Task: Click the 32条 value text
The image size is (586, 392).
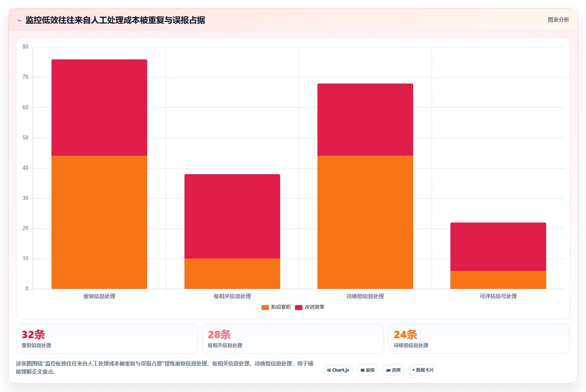Action: point(33,334)
